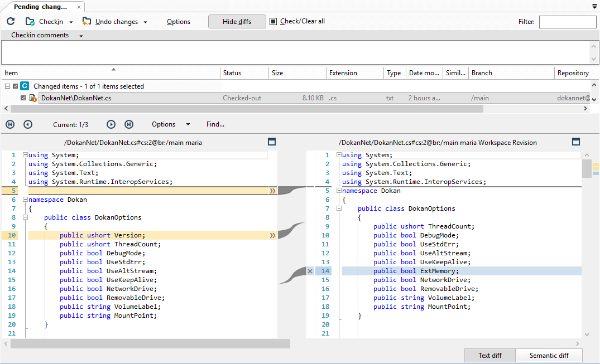Image resolution: width=600 pixels, height=364 pixels.
Task: Click line 'public ushort Version;'
Action: [x=102, y=235]
